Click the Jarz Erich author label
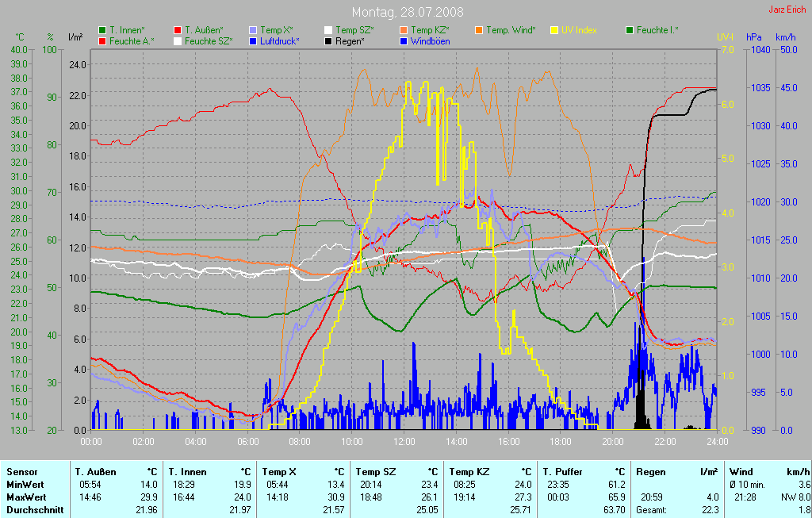The height and width of the screenshot is (518, 812). [787, 10]
